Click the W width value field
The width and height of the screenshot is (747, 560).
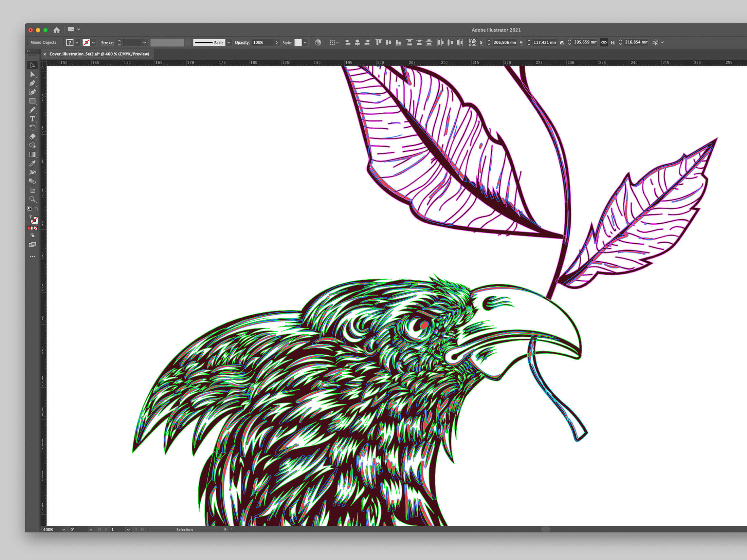(585, 42)
